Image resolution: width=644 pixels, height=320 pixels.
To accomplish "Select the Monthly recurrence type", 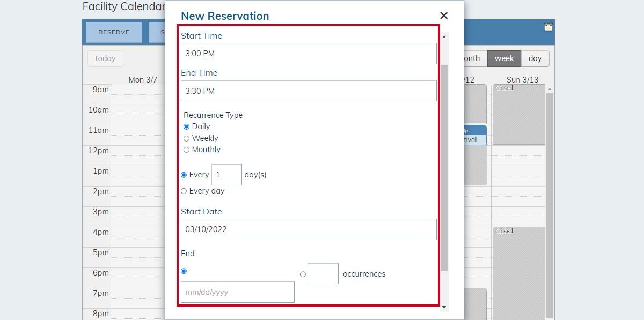I will coord(187,150).
